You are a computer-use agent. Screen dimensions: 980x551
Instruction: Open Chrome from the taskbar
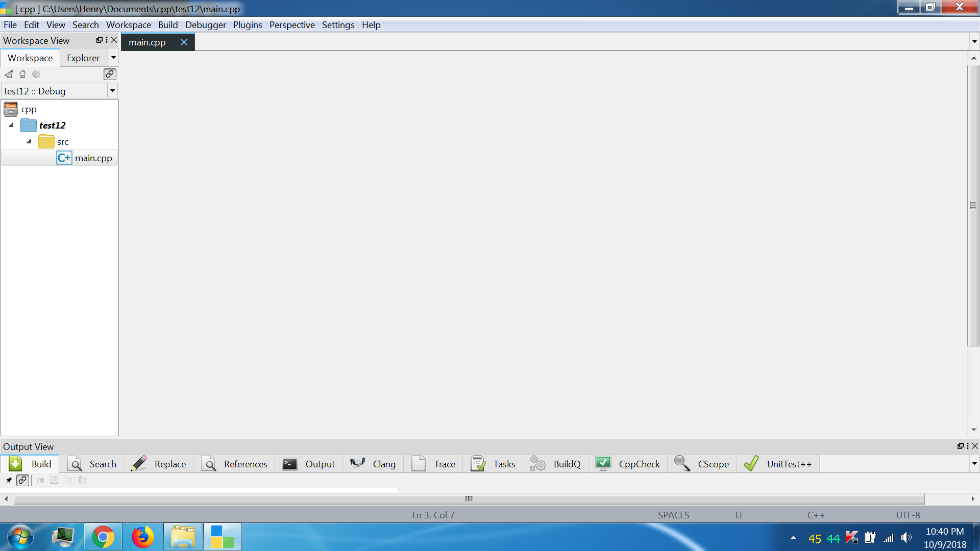103,537
